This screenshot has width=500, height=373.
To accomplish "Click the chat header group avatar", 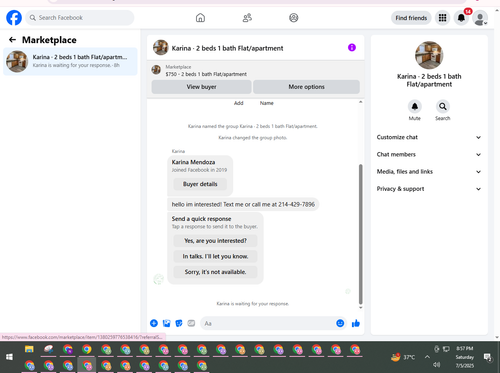I will pyautogui.click(x=161, y=48).
